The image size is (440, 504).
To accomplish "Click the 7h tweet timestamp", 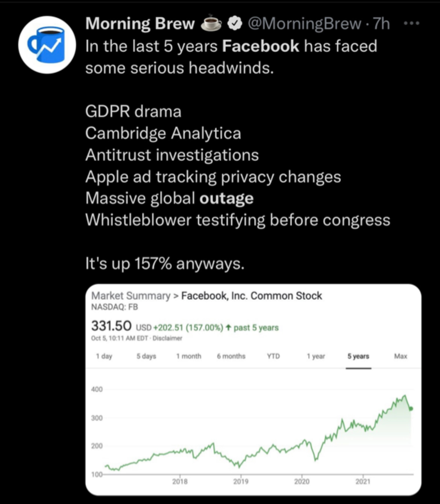I will [381, 24].
